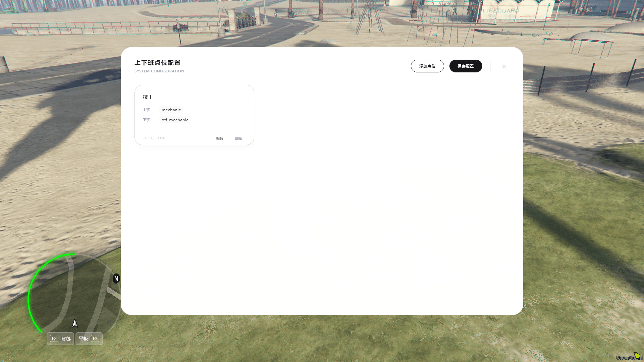Click the N compass marker on minimap

pos(116,279)
